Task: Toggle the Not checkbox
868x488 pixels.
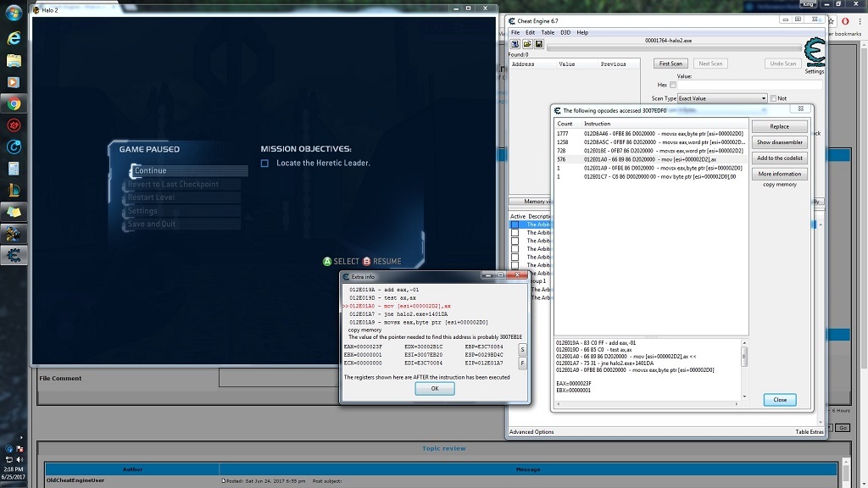Action: (x=773, y=98)
